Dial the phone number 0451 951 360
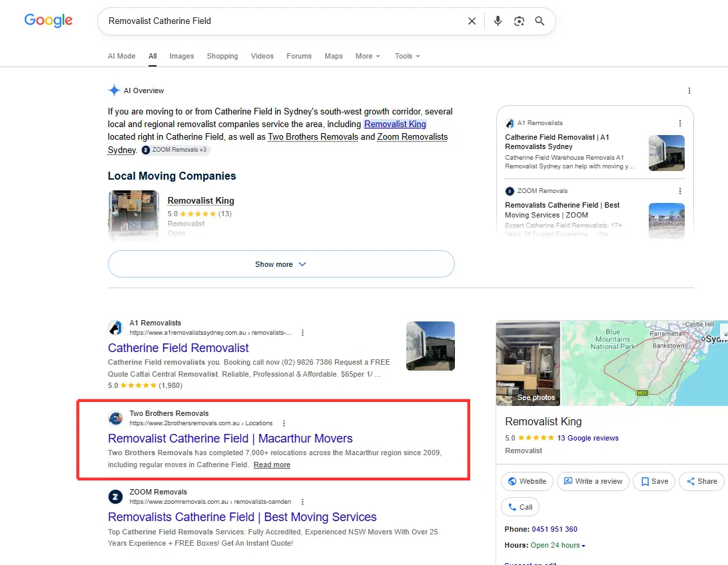The width and height of the screenshot is (728, 565). (554, 529)
